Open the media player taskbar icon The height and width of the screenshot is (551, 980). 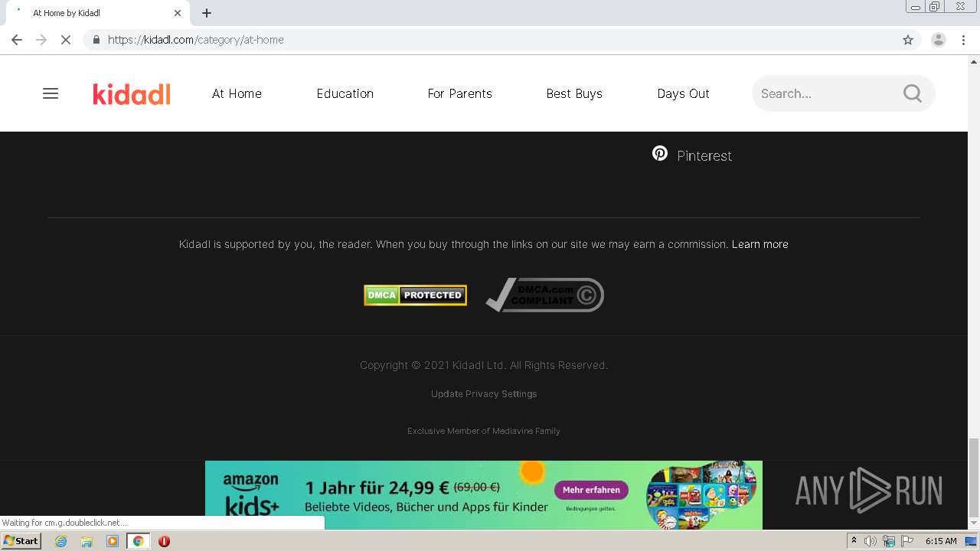click(113, 541)
